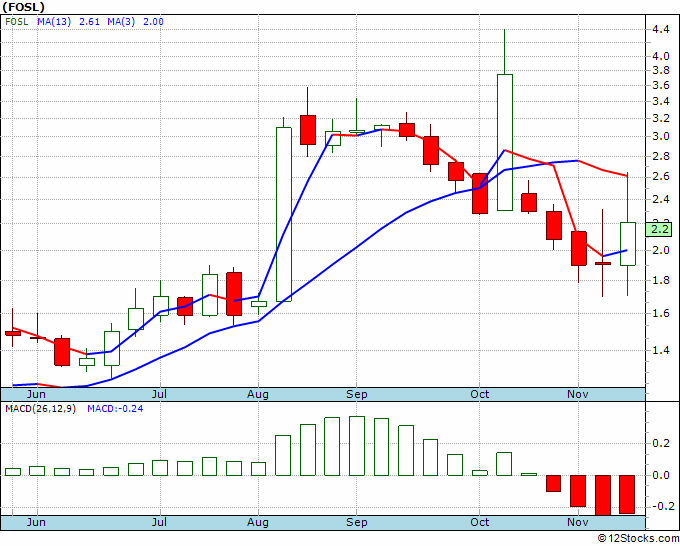
Task: Click the MA(3) value 2.00
Action: click(154, 21)
